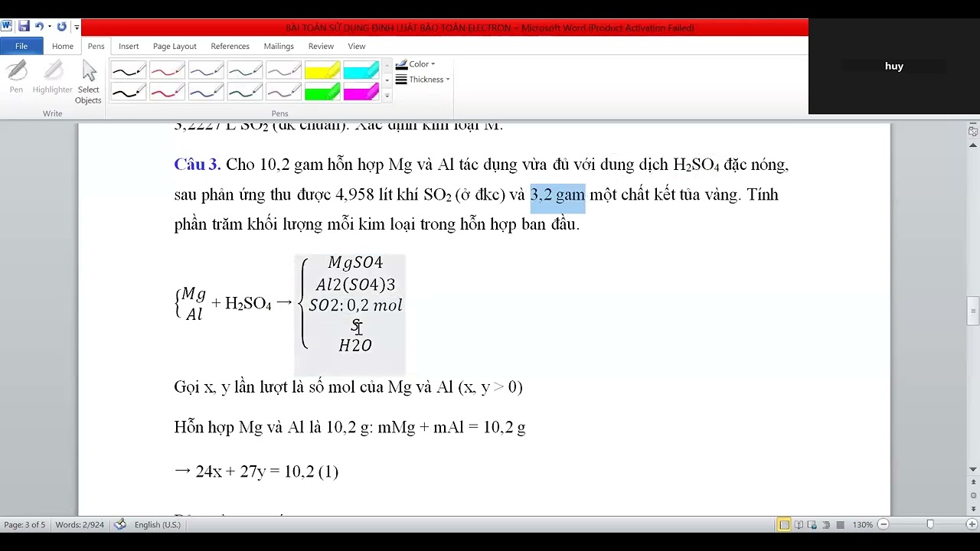This screenshot has height=551, width=980.
Task: Jump to previous page with double-up arrow
Action: 973,484
